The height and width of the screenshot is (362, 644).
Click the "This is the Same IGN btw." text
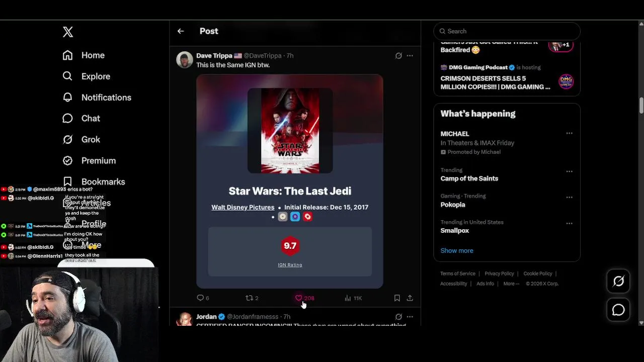click(233, 65)
